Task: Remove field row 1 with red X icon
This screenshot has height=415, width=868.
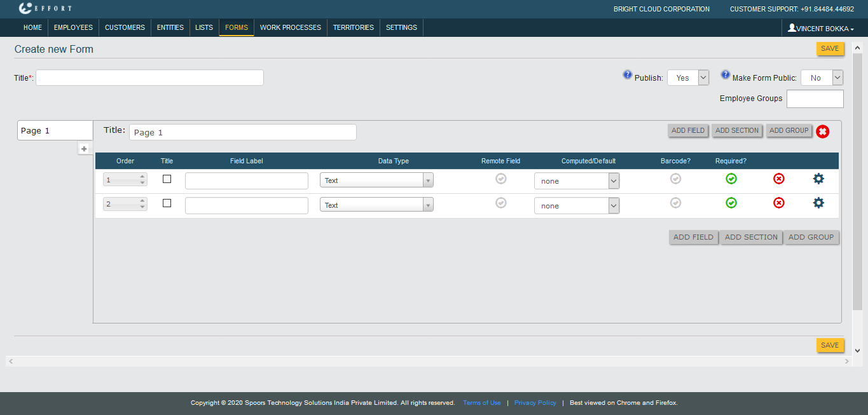Action: pos(779,179)
